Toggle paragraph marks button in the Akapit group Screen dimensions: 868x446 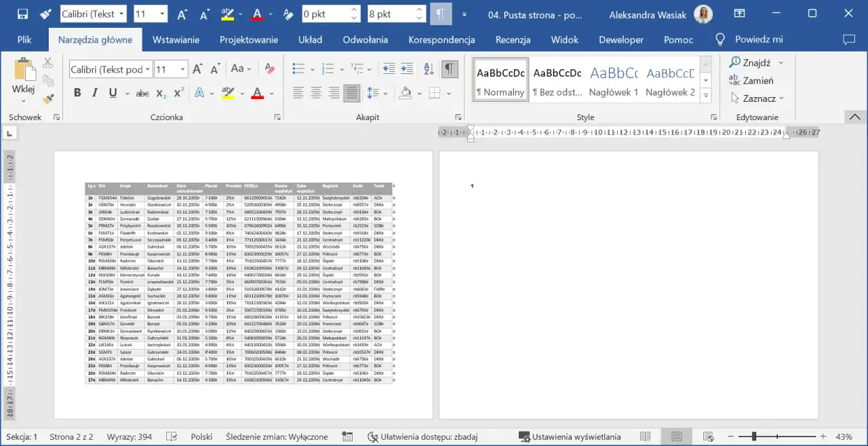coord(448,69)
